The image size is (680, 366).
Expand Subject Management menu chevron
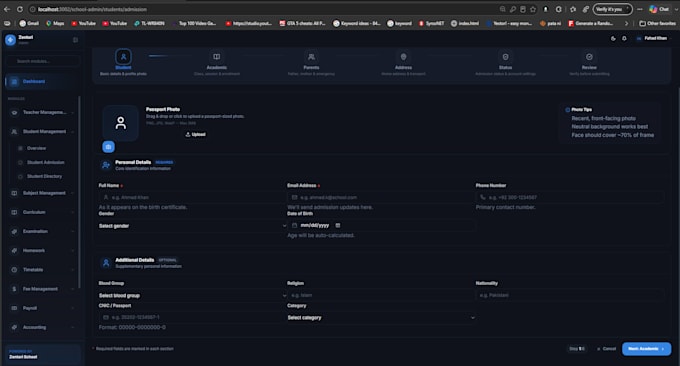tap(72, 193)
